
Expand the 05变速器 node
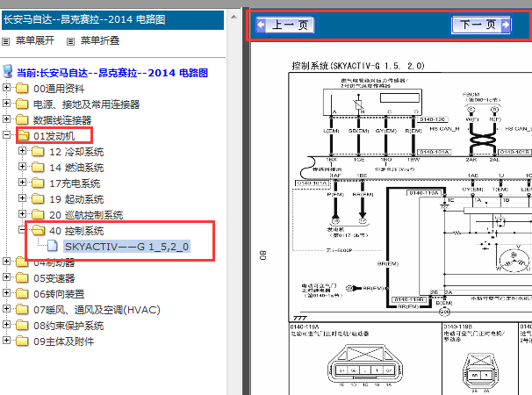click(6, 277)
